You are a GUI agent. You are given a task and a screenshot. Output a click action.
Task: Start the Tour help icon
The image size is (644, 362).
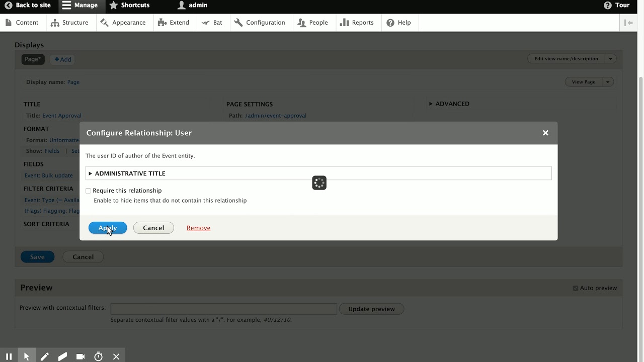coord(608,5)
